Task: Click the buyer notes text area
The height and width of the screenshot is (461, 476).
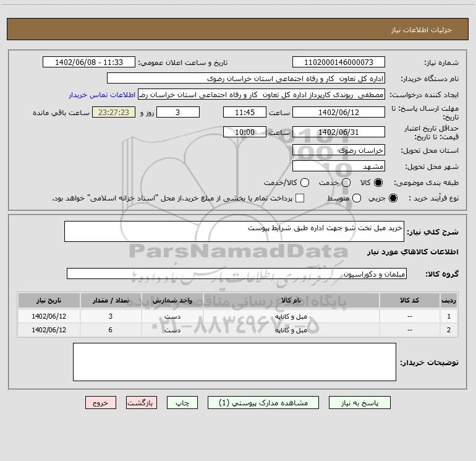Action: coord(234,362)
